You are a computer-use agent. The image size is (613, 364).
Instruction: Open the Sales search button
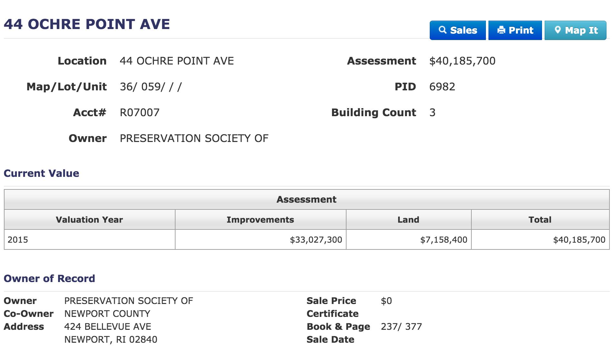(x=457, y=30)
